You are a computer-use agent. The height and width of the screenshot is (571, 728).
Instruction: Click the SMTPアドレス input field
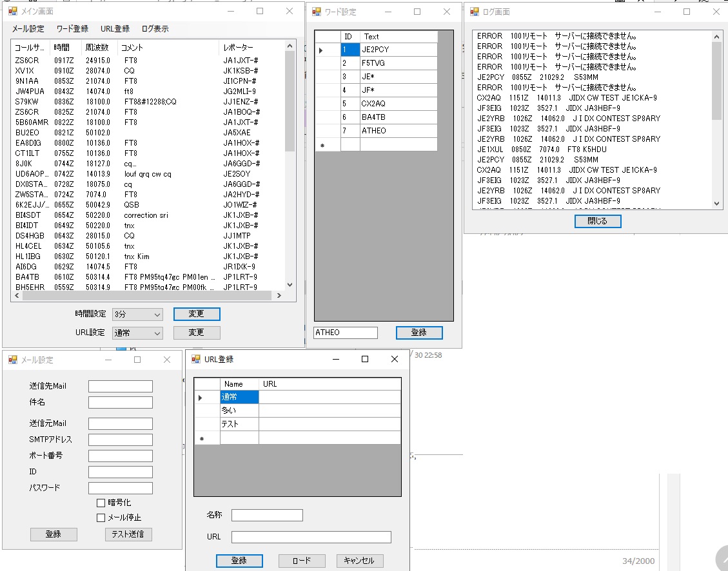pyautogui.click(x=121, y=440)
